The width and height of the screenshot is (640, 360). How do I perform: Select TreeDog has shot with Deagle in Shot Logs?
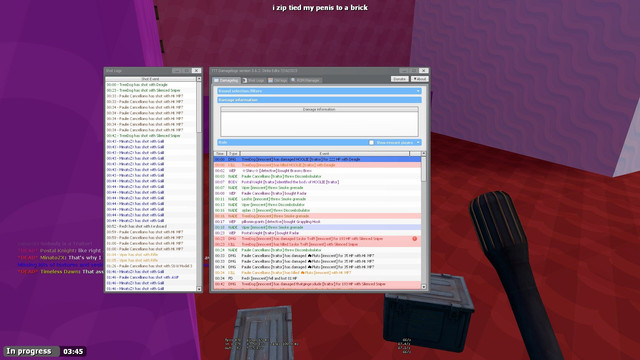coord(151,85)
